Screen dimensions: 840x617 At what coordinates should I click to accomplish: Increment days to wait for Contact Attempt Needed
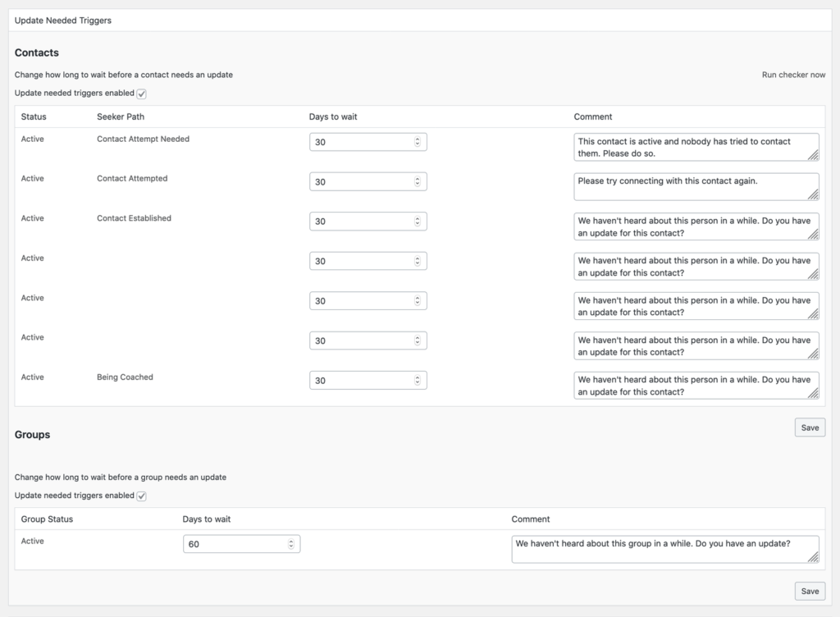[418, 139]
